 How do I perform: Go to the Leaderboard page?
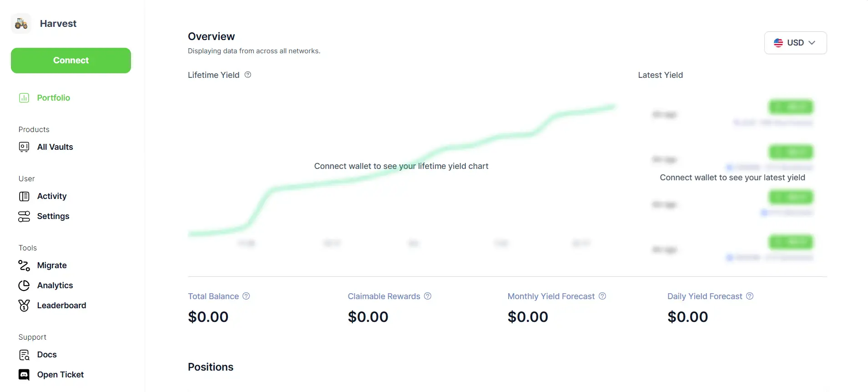(61, 305)
